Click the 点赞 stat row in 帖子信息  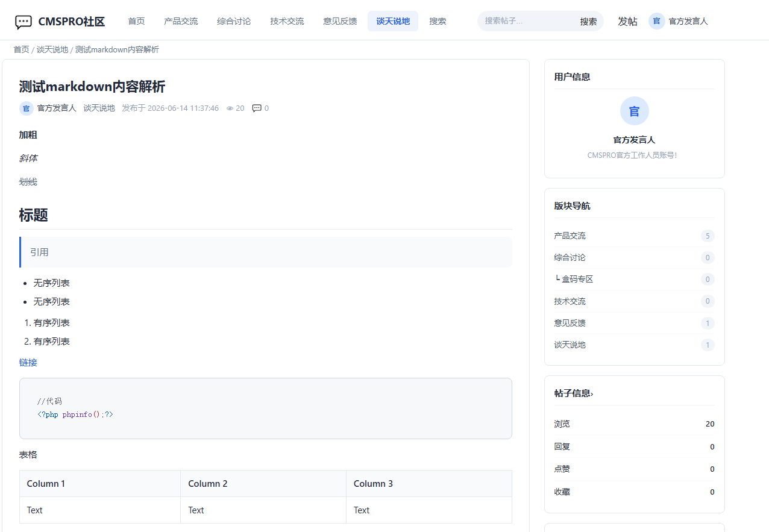634,469
